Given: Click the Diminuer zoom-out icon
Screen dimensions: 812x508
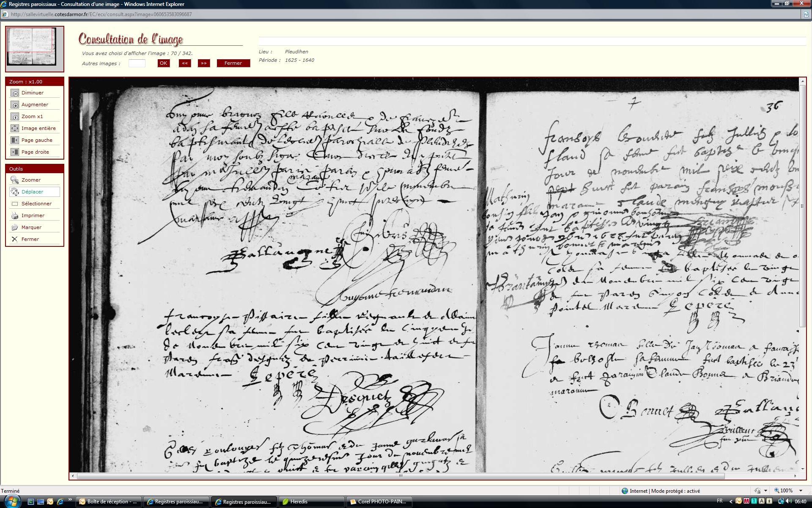Looking at the screenshot, I should (15, 93).
